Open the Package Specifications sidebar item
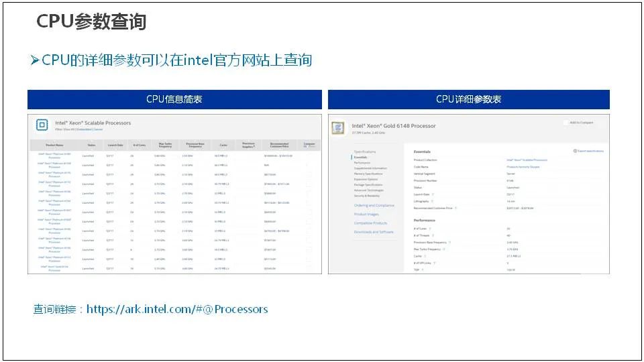 click(x=368, y=185)
